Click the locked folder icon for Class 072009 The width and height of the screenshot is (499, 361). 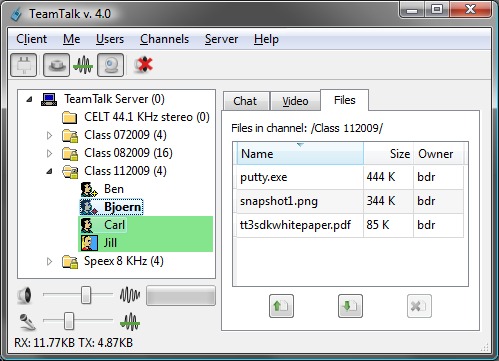[x=70, y=135]
